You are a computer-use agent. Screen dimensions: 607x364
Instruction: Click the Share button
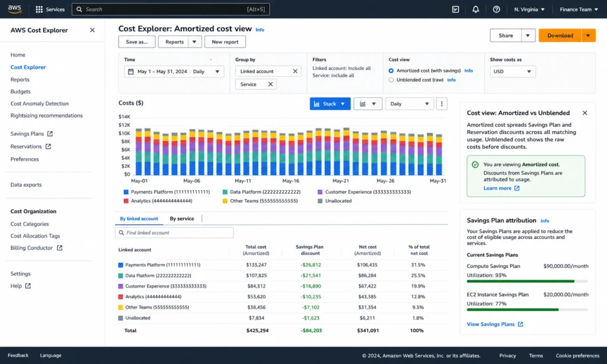pos(506,35)
